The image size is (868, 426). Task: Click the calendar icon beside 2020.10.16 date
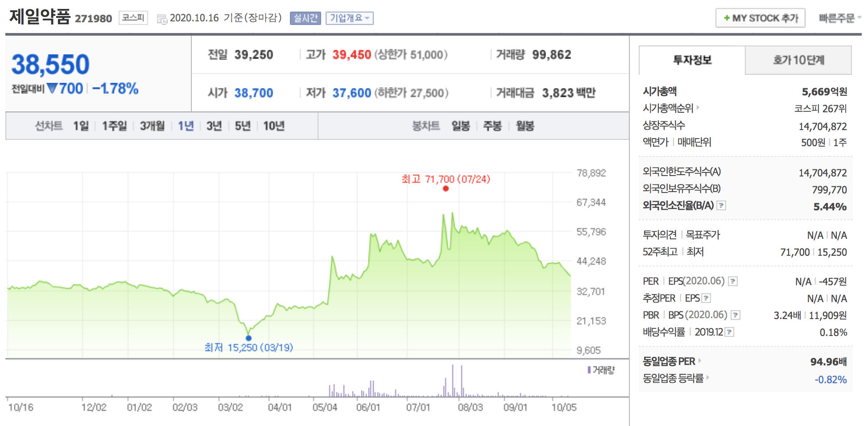pyautogui.click(x=162, y=19)
